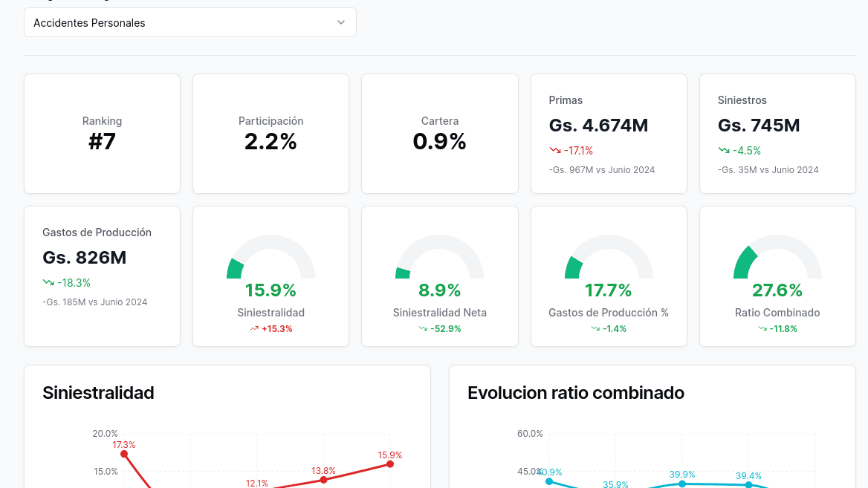The height and width of the screenshot is (488, 868).
Task: Click the gauge arc above the 15.9% Siniestralidad value
Action: (x=271, y=256)
